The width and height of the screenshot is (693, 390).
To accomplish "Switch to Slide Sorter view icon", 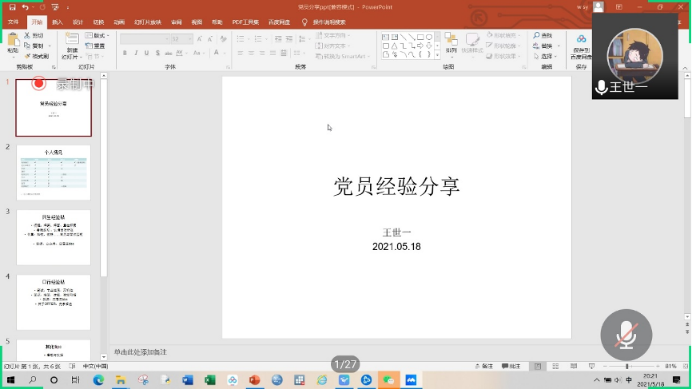I will (x=556, y=366).
